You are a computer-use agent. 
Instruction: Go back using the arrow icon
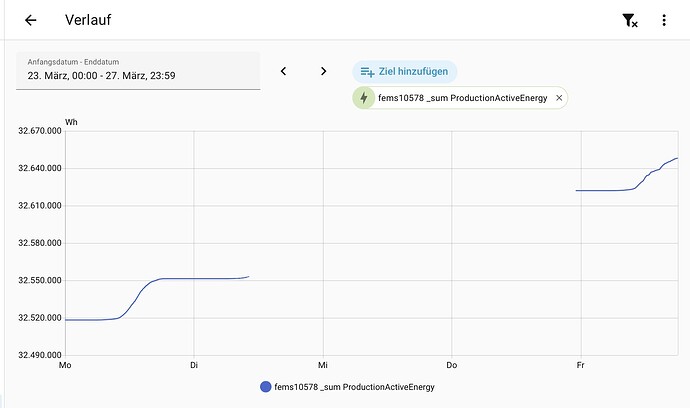point(31,20)
